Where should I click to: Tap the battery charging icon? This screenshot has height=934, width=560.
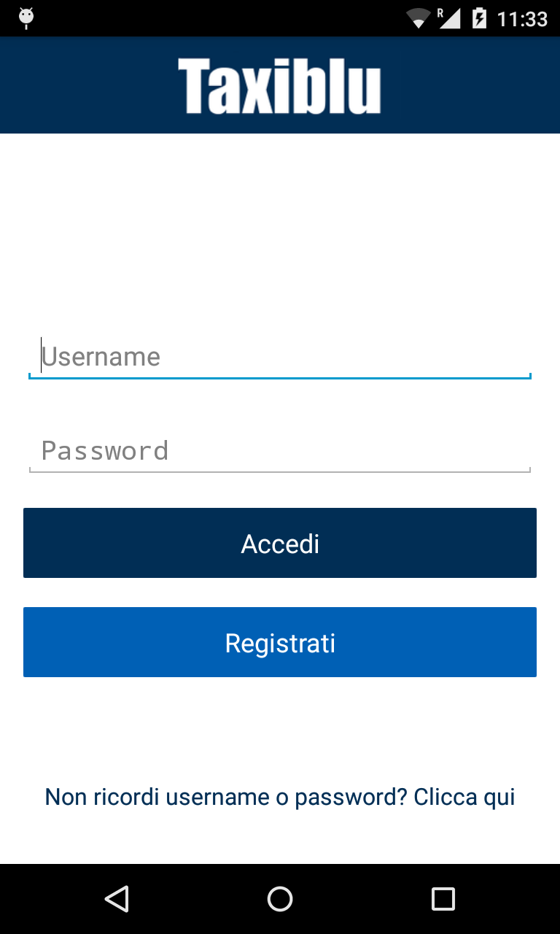pyautogui.click(x=479, y=18)
